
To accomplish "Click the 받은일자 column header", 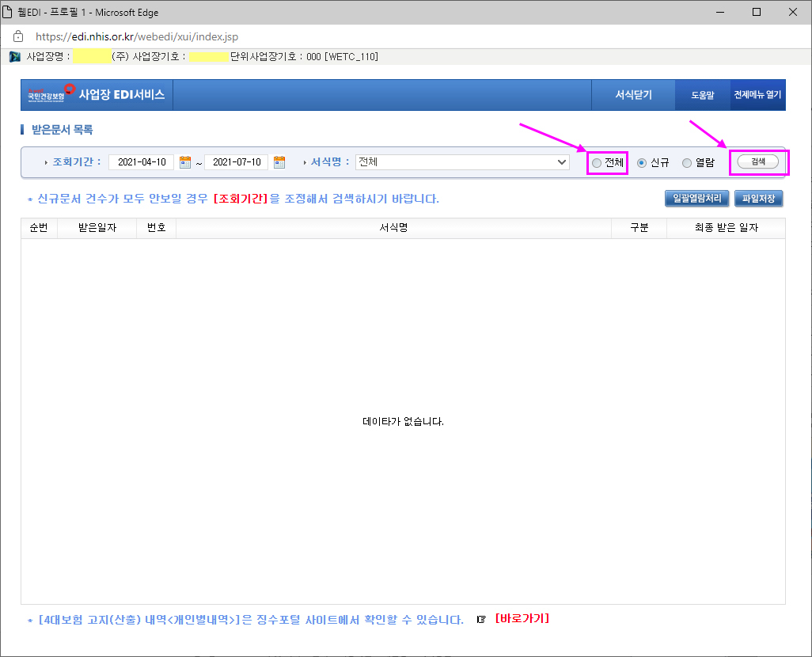I will 97,228.
